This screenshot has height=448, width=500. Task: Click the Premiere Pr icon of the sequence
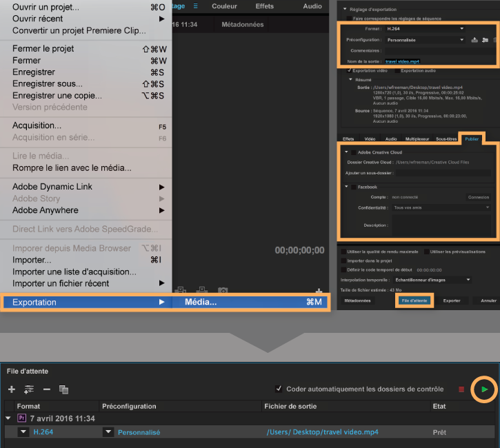point(21,418)
